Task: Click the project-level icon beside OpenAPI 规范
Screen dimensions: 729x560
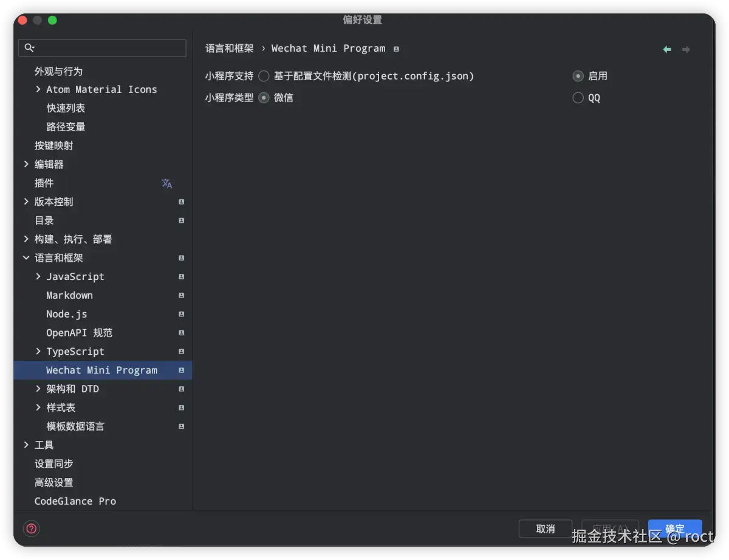Action: click(x=181, y=333)
